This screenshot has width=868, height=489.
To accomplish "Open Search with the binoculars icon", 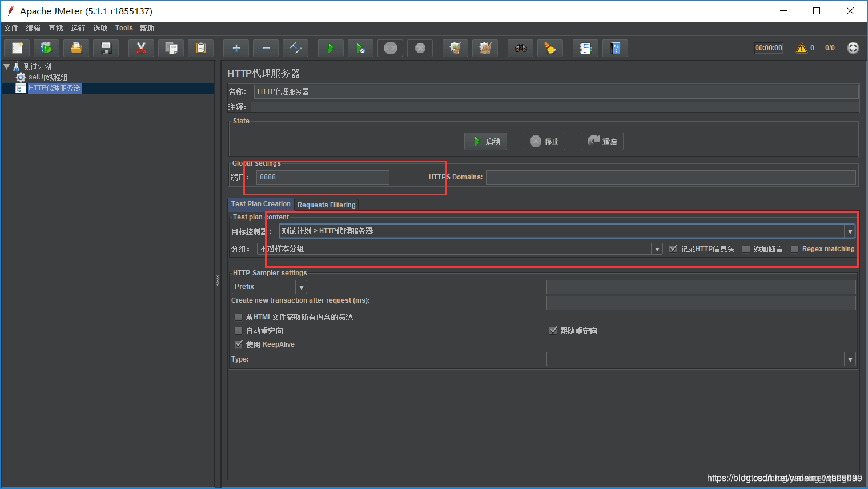I will [x=520, y=48].
